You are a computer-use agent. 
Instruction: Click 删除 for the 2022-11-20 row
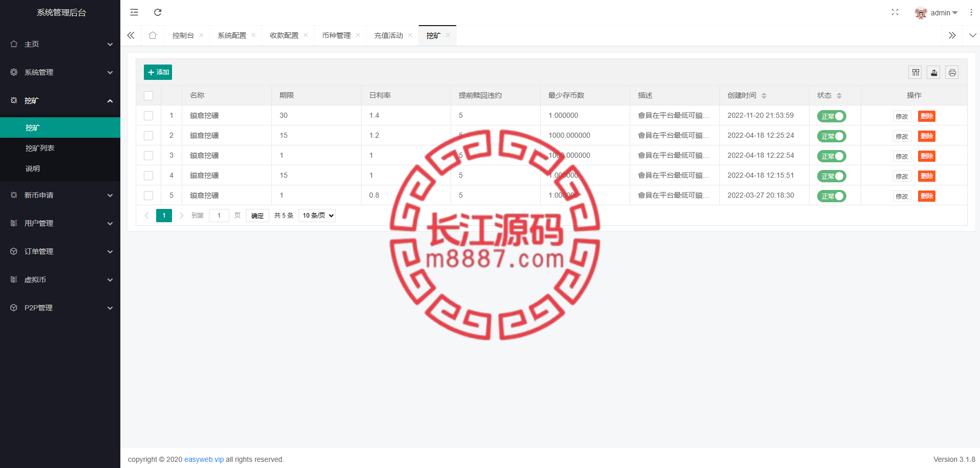pos(927,116)
